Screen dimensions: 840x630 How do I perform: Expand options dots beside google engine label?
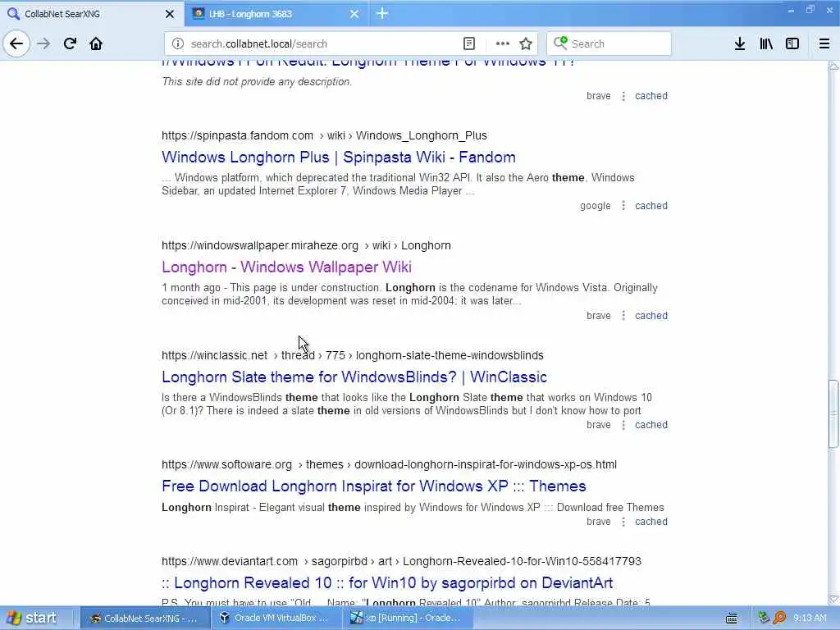pos(623,206)
